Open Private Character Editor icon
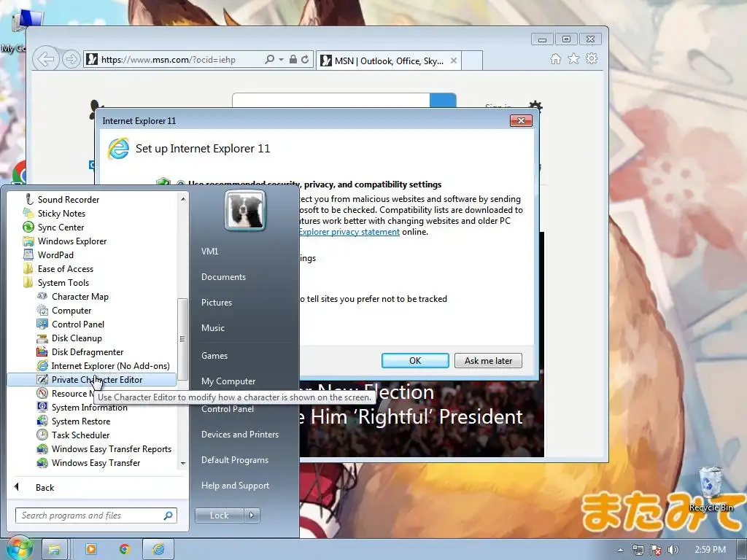This screenshot has width=747, height=560. pyautogui.click(x=42, y=379)
